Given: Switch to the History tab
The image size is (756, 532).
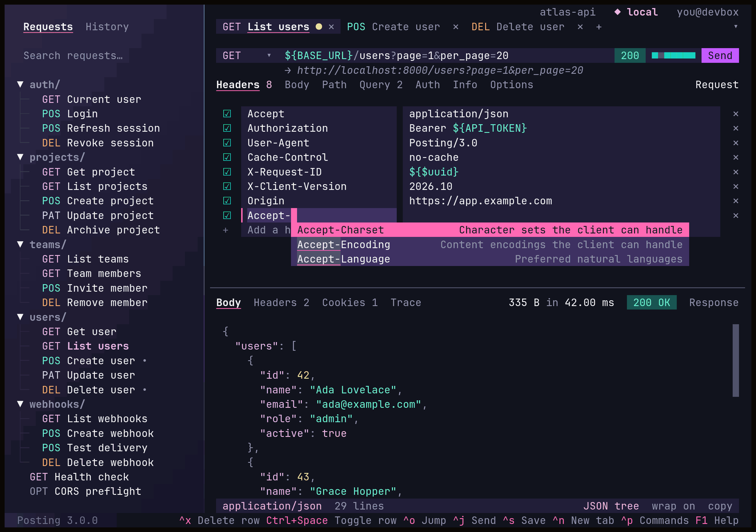Looking at the screenshot, I should pos(107,27).
